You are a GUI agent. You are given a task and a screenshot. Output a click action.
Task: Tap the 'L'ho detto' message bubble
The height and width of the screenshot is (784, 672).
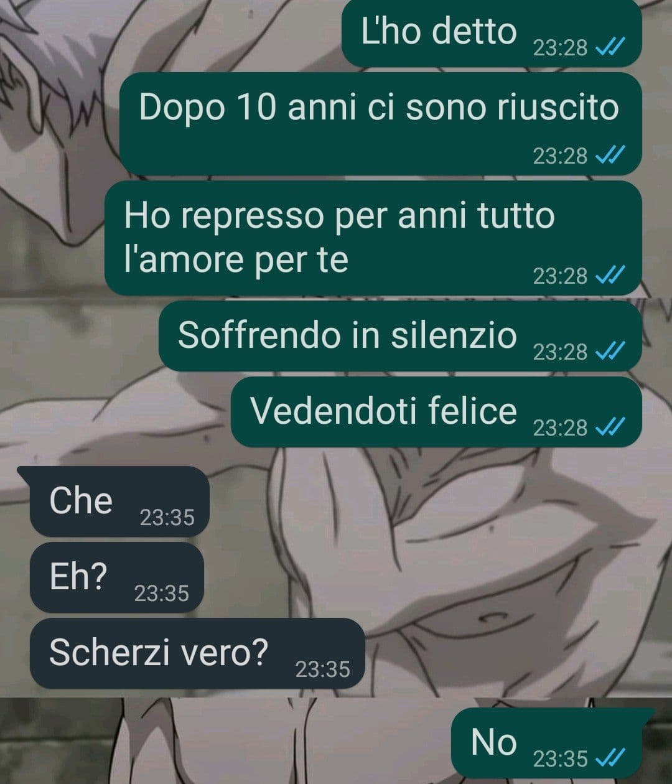pyautogui.click(x=492, y=32)
